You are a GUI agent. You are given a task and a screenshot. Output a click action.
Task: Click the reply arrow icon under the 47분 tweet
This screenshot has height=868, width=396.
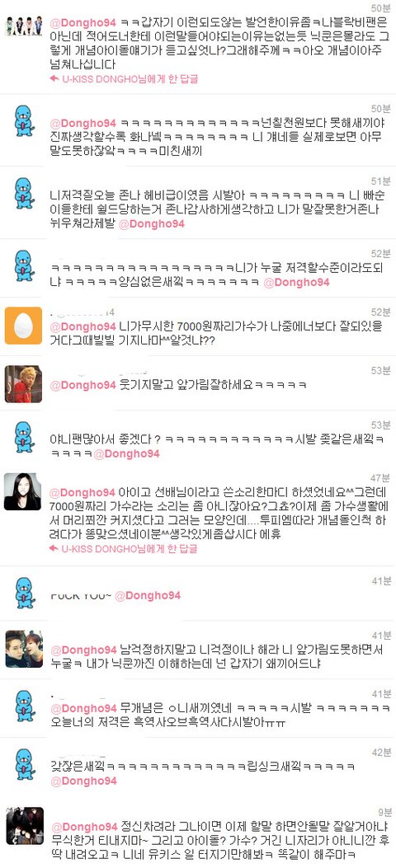point(54,549)
